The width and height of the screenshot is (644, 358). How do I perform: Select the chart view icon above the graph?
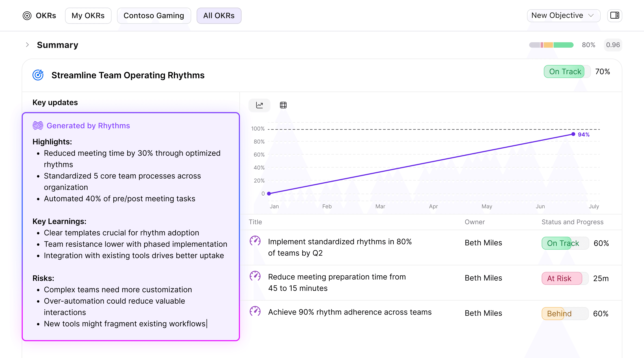click(259, 105)
